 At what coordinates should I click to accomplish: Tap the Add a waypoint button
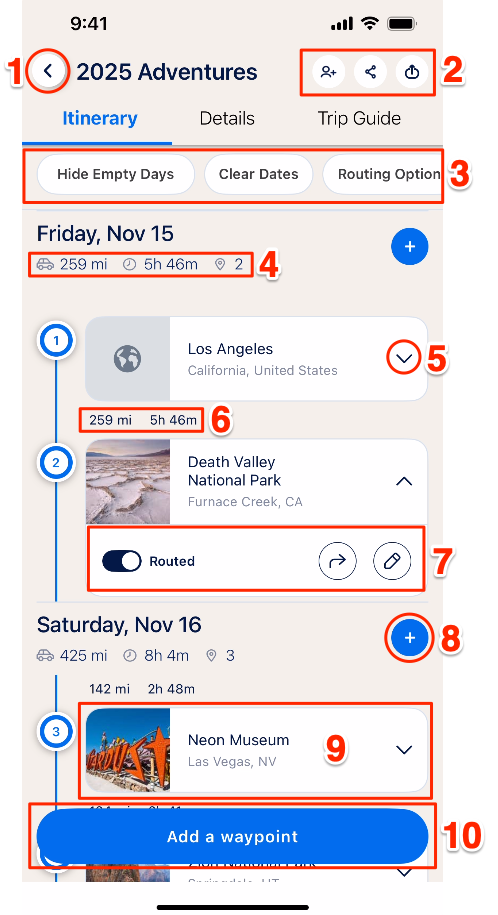(x=232, y=836)
